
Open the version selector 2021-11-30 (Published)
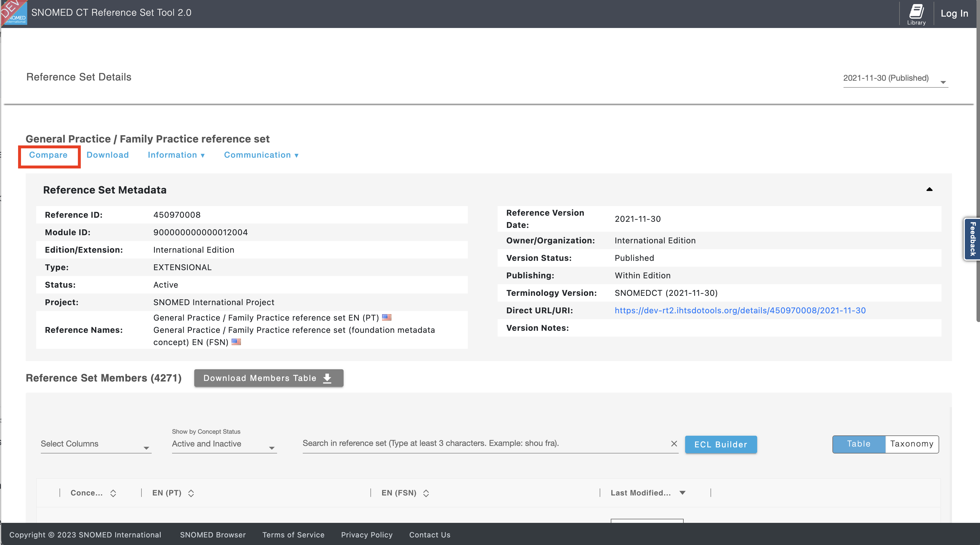pyautogui.click(x=895, y=79)
